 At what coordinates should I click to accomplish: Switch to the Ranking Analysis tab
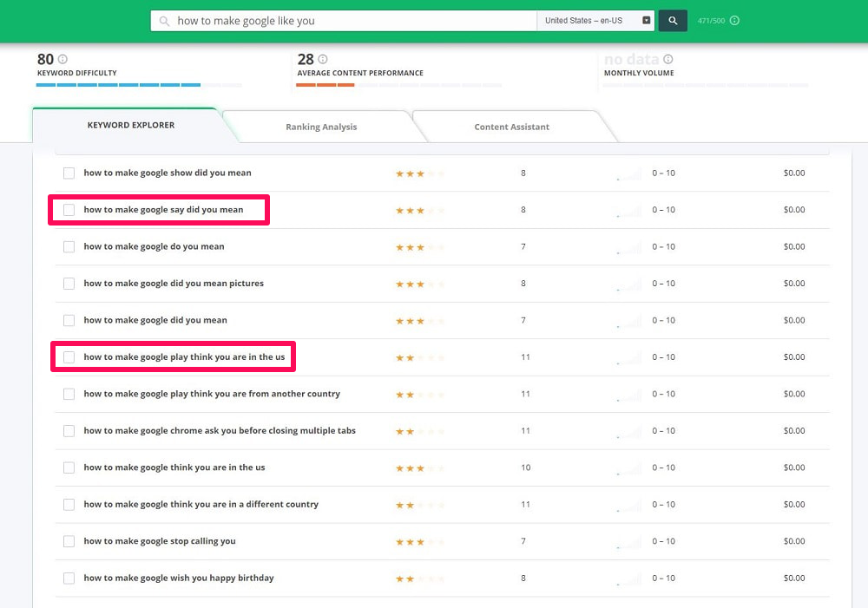click(321, 127)
